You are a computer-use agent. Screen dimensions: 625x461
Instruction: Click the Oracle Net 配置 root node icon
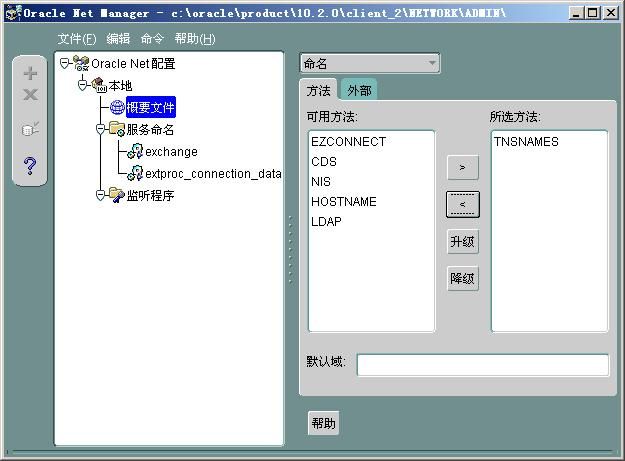tap(81, 63)
